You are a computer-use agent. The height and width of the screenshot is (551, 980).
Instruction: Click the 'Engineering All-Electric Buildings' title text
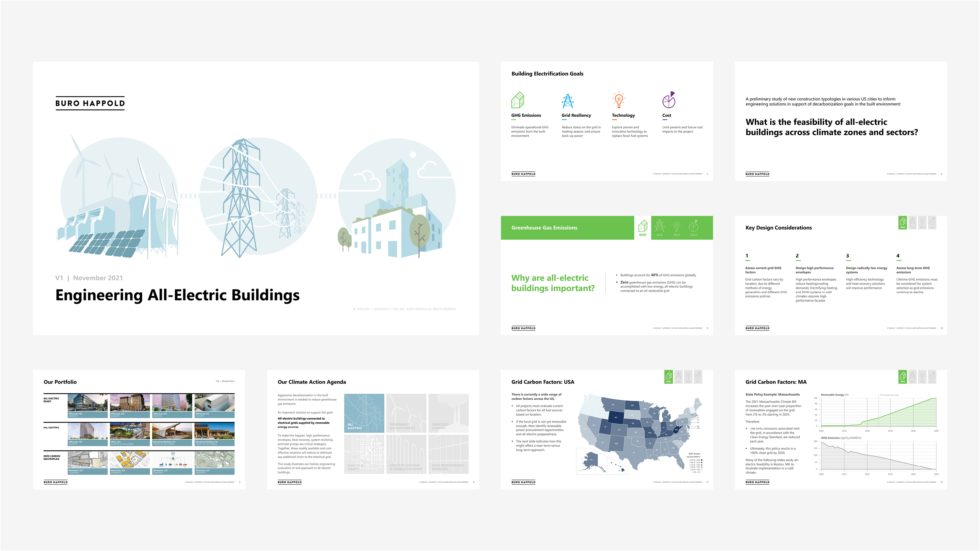coord(177,295)
